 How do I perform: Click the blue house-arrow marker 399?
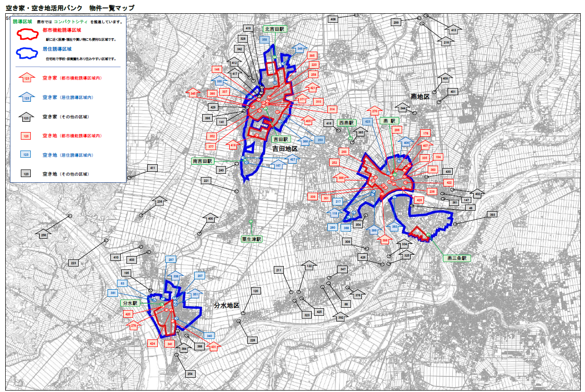pos(373,230)
